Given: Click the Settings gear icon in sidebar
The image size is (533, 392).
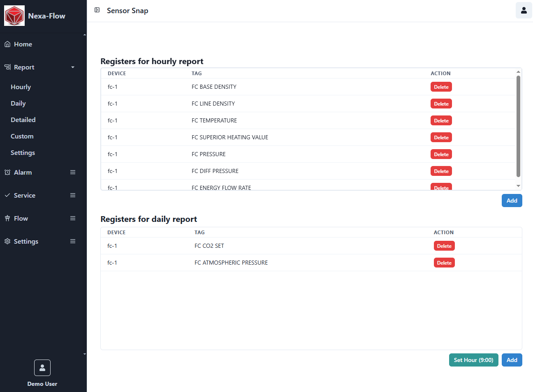Looking at the screenshot, I should (x=7, y=242).
